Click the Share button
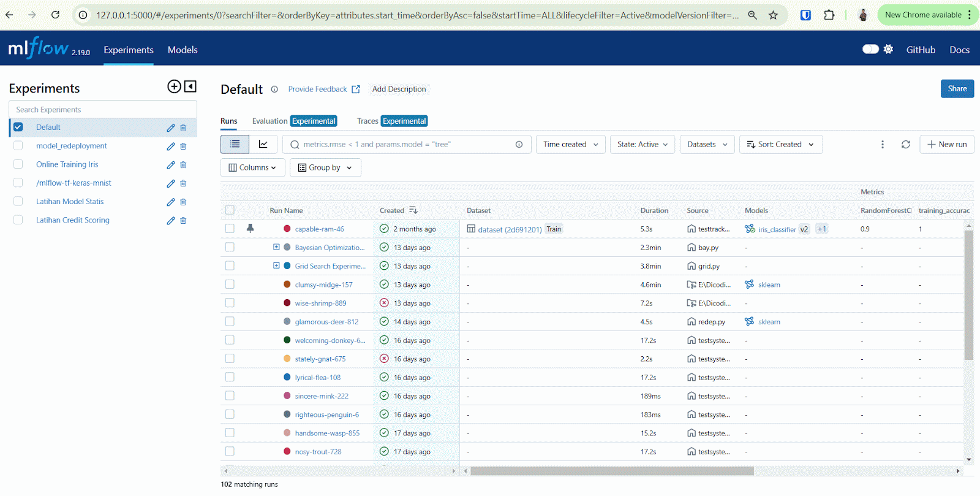Screen dimensions: 980x496 (957, 89)
